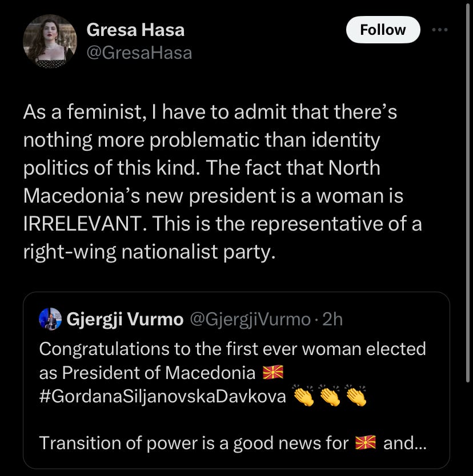Click the last clapping hands emoji
The height and width of the screenshot is (476, 473).
356,396
